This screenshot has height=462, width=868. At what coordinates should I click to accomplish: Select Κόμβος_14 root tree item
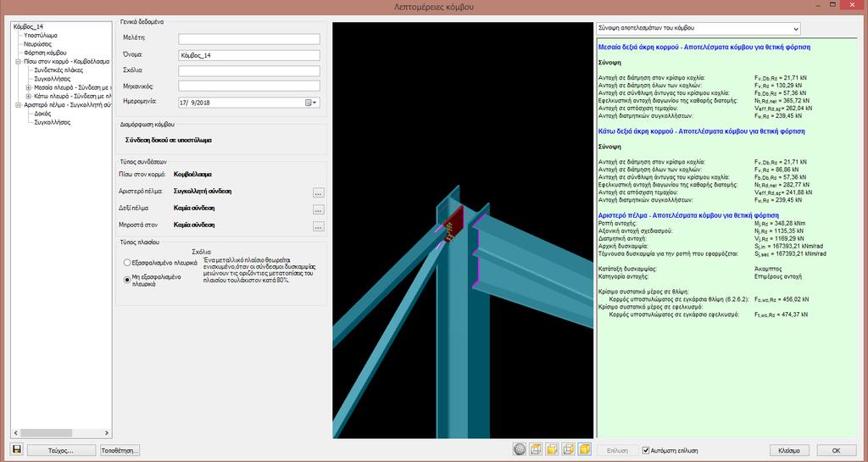(x=28, y=26)
